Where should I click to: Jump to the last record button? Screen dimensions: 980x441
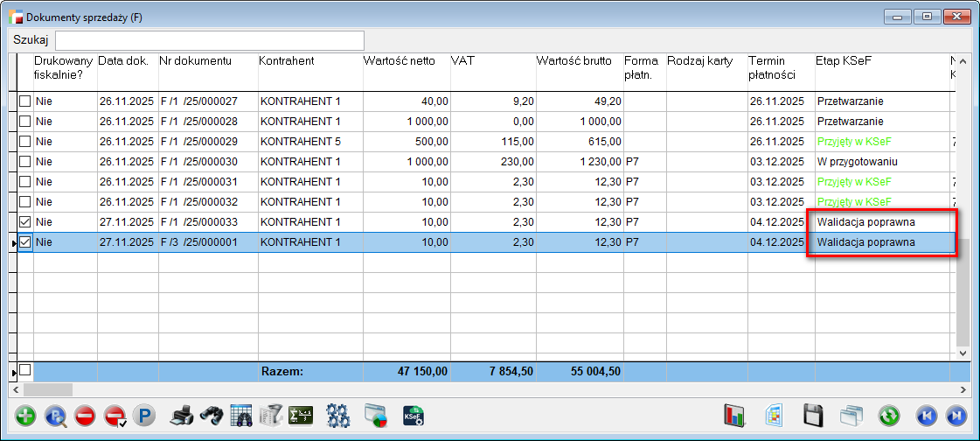[x=956, y=416]
